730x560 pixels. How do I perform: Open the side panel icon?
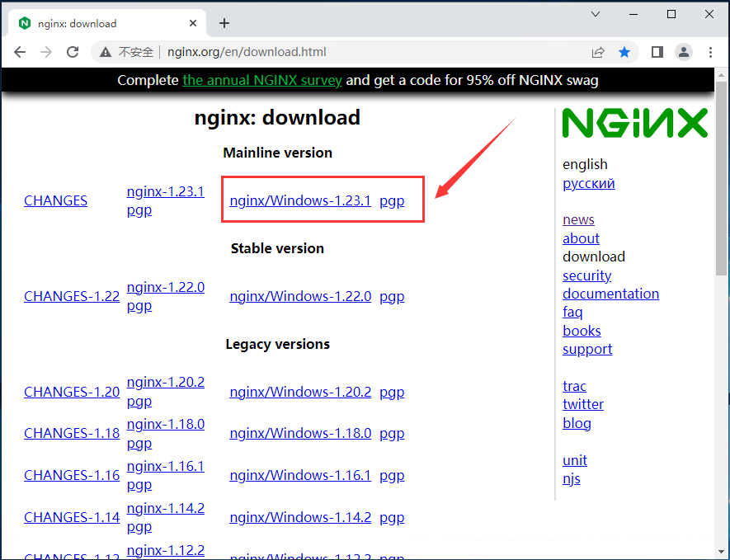point(656,51)
